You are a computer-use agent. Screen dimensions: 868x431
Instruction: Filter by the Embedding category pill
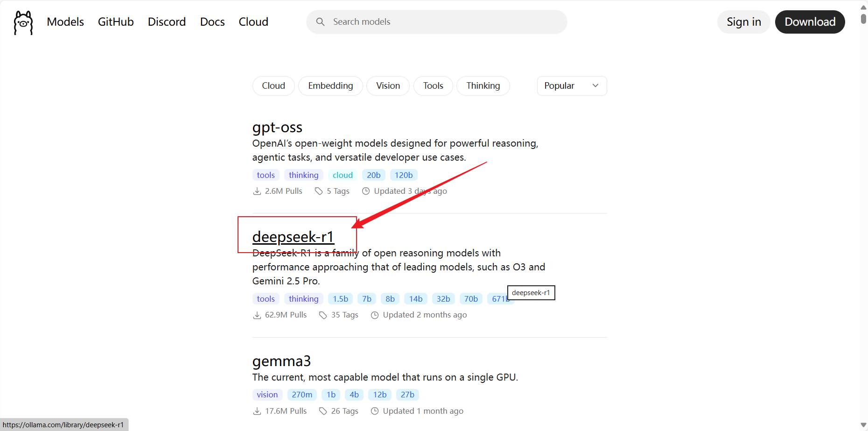point(330,86)
